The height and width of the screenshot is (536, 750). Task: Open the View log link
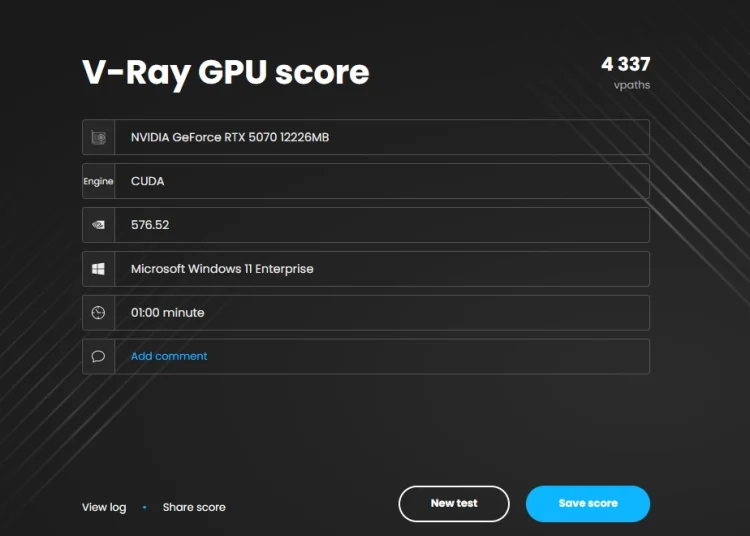coord(104,507)
